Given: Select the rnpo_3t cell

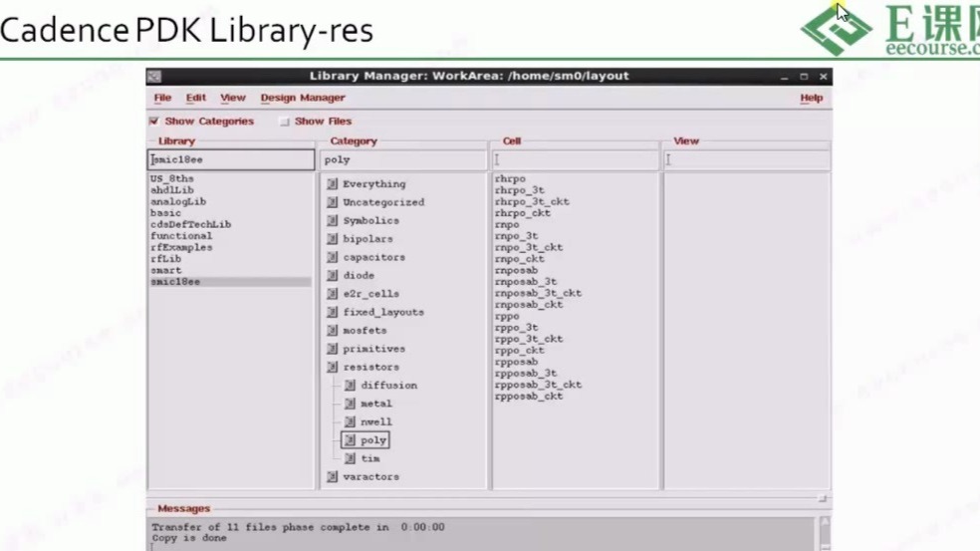Looking at the screenshot, I should (x=516, y=236).
